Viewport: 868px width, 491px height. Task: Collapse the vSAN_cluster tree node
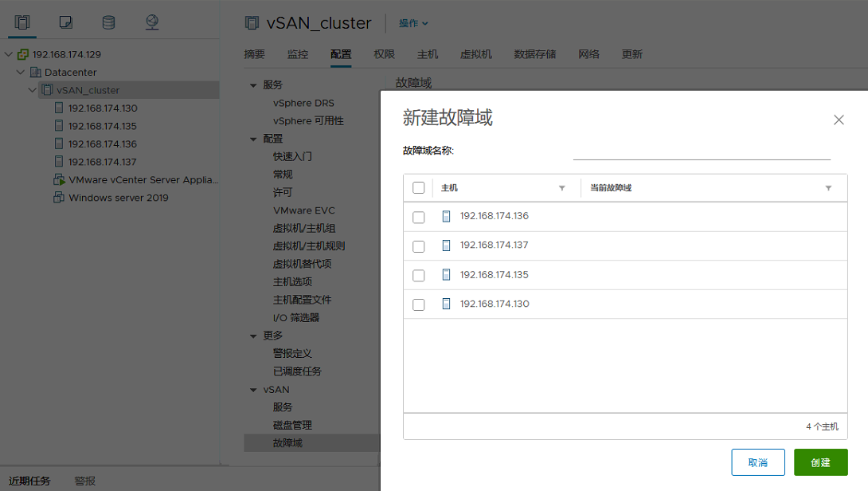coord(33,90)
